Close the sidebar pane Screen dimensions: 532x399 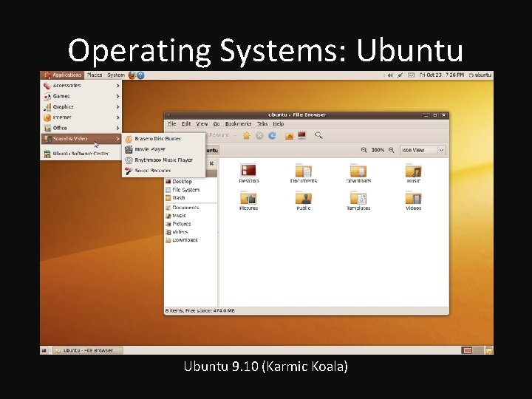coord(211,163)
